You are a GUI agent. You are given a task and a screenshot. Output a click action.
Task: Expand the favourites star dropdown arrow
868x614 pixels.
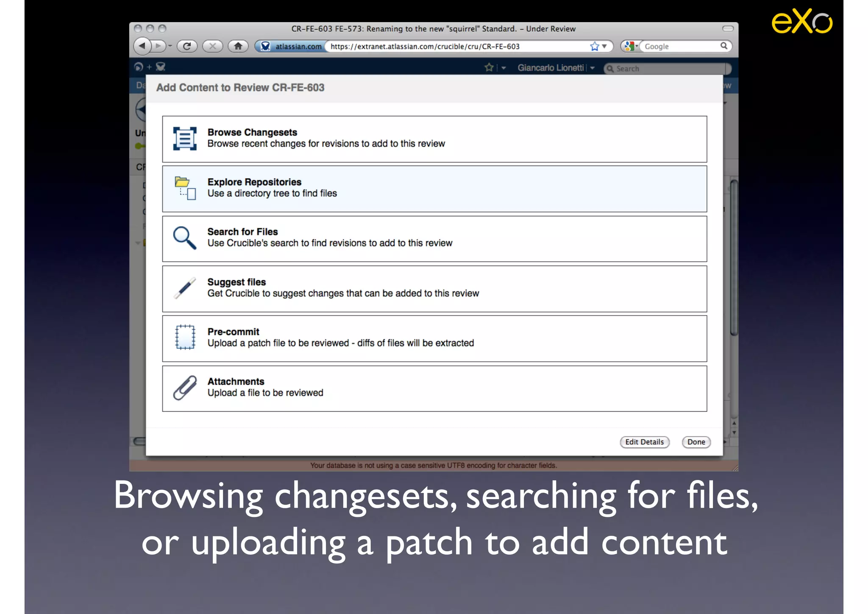click(504, 68)
